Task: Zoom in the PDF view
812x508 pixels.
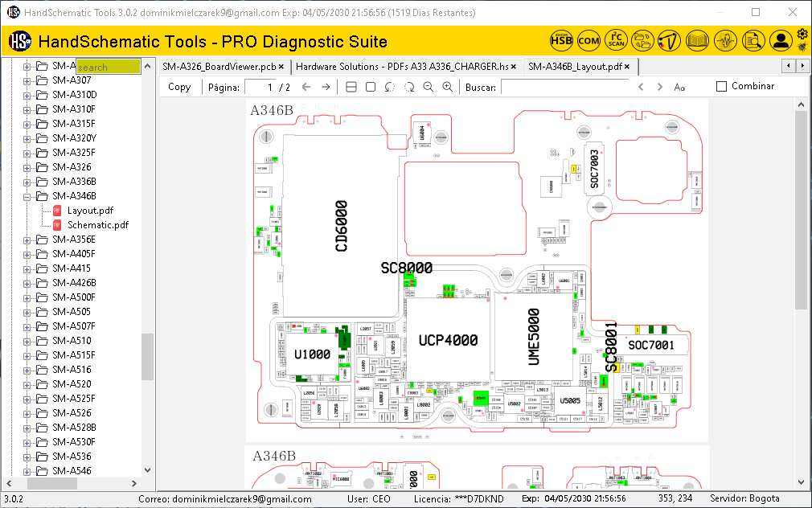Action: [x=448, y=87]
